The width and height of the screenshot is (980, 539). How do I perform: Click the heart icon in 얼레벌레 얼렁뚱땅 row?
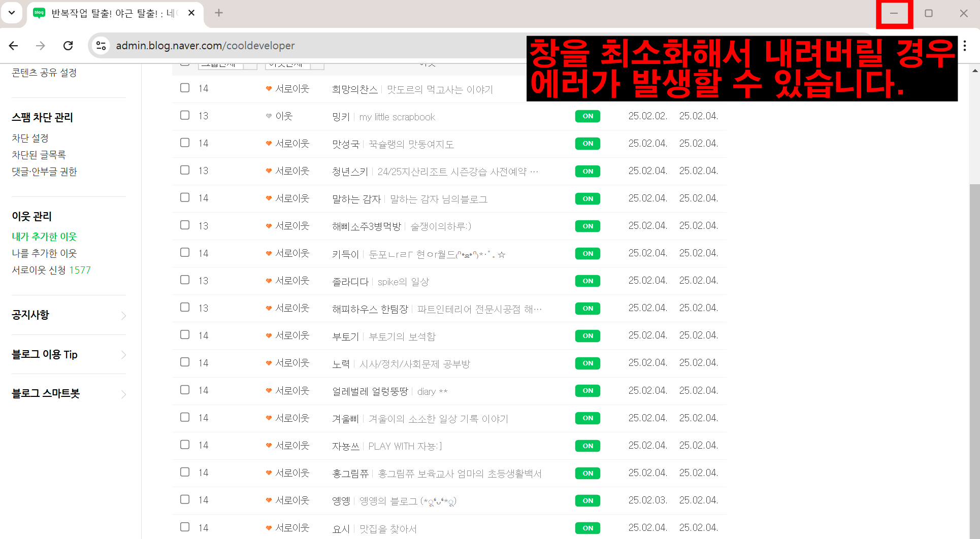(269, 391)
